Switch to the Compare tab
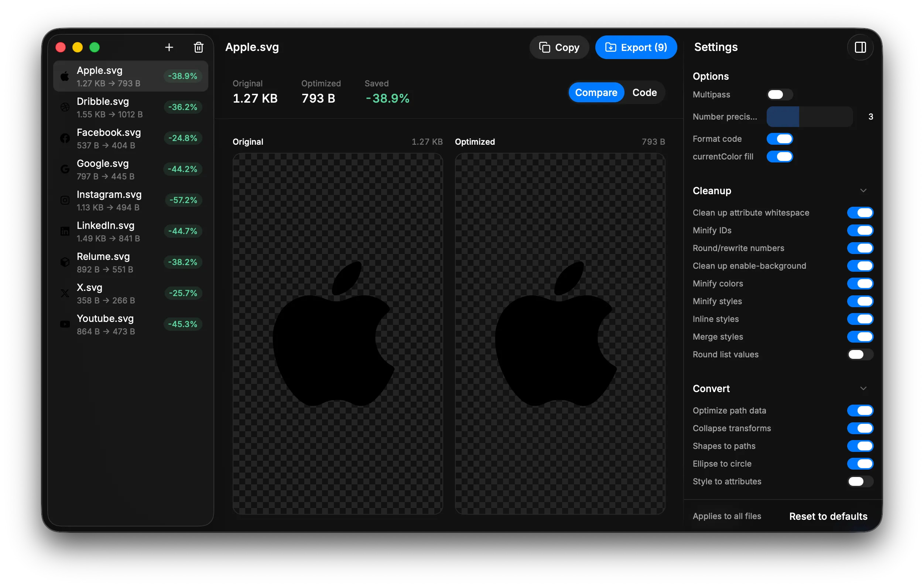Viewport: 924px width, 587px height. (596, 92)
